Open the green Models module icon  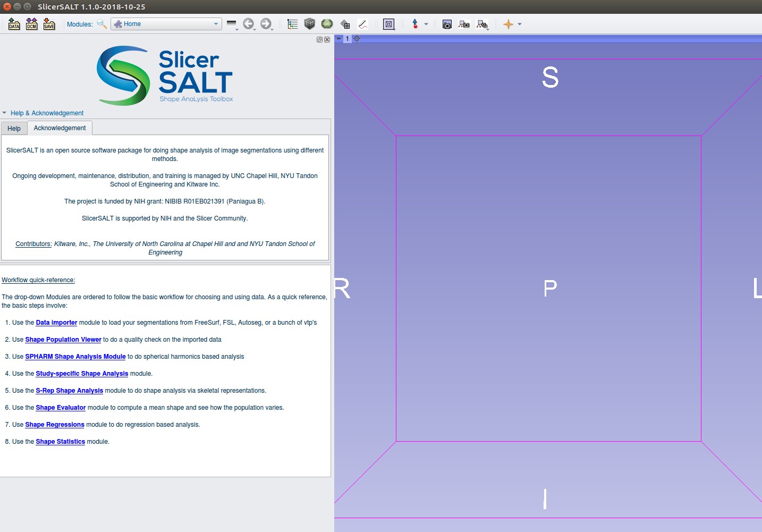coord(327,24)
